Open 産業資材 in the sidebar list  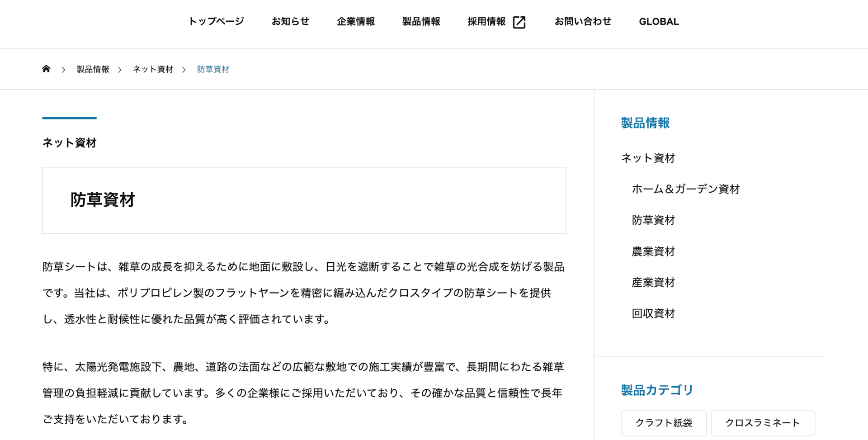(x=653, y=283)
